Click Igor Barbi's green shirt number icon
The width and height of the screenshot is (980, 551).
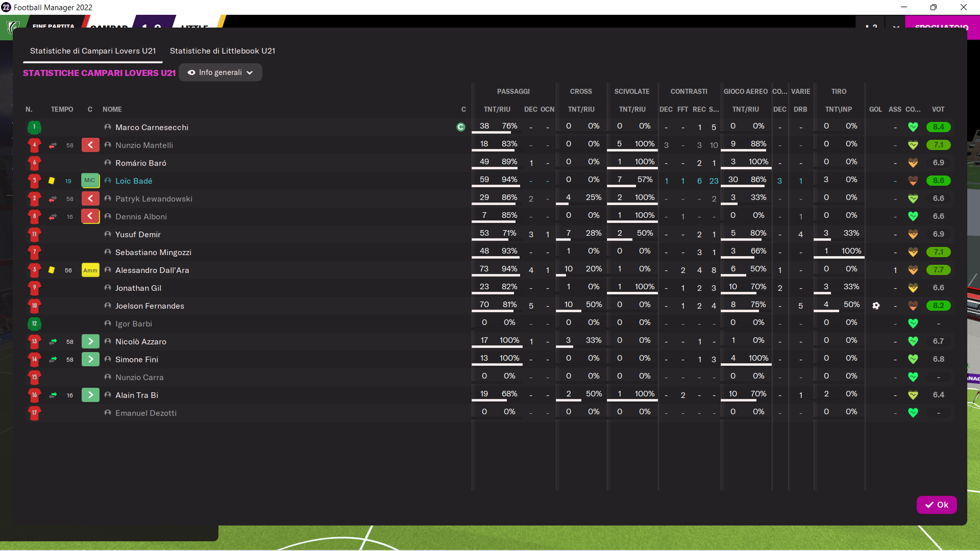coord(34,323)
